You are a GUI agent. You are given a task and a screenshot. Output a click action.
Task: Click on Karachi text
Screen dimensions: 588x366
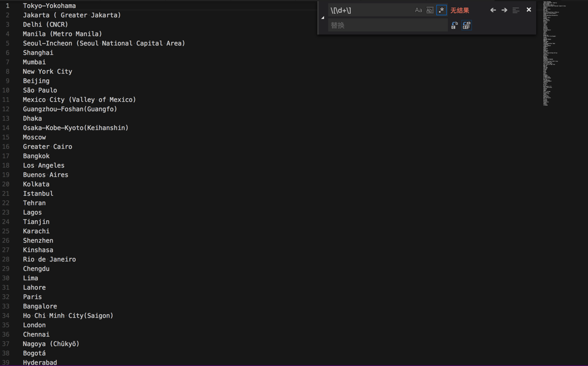pos(36,231)
